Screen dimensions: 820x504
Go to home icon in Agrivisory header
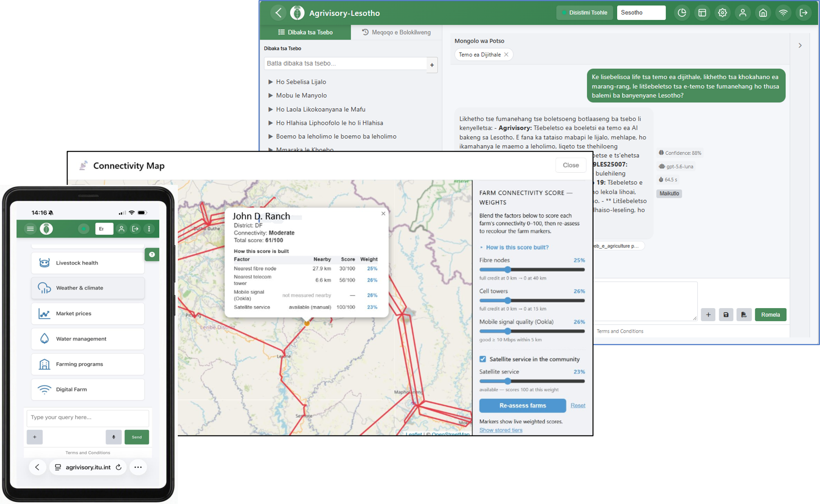click(763, 13)
